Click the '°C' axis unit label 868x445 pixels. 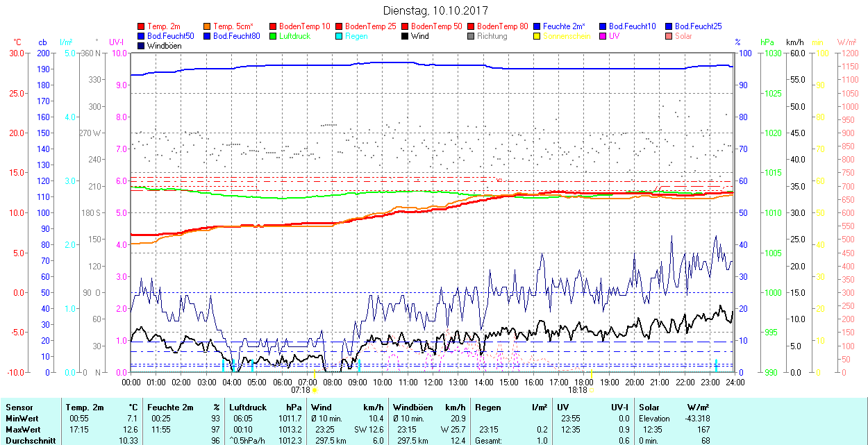tap(17, 42)
